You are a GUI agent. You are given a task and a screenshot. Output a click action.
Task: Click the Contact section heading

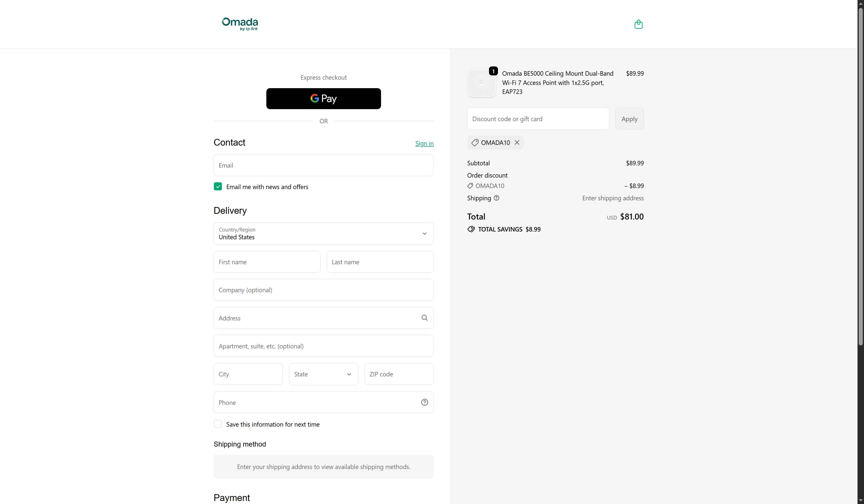(x=229, y=142)
